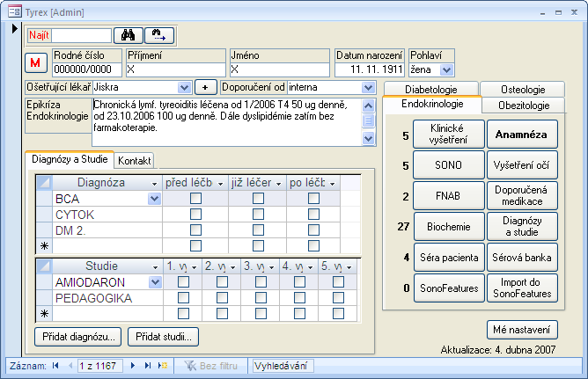588x379 pixels.
Task: Open Mé nastavení settings
Action: (x=522, y=330)
